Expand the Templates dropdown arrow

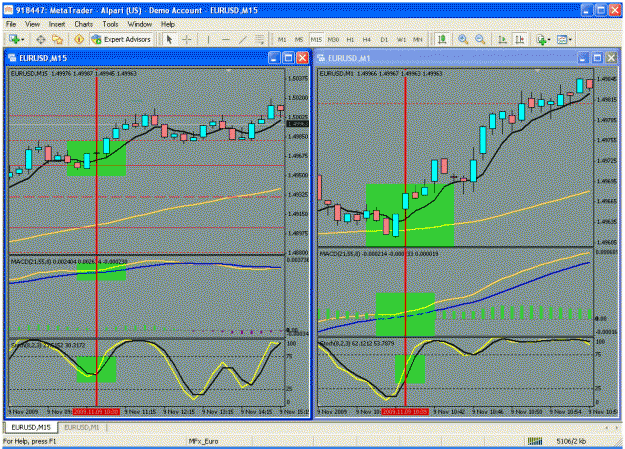[570, 39]
